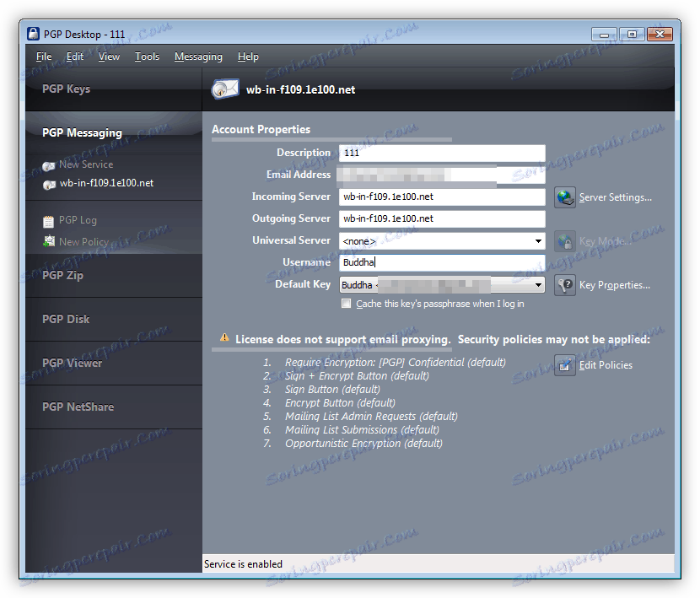Select policy 'Mailing List Submissions (default)'
This screenshot has height=598, width=700.
click(x=362, y=429)
